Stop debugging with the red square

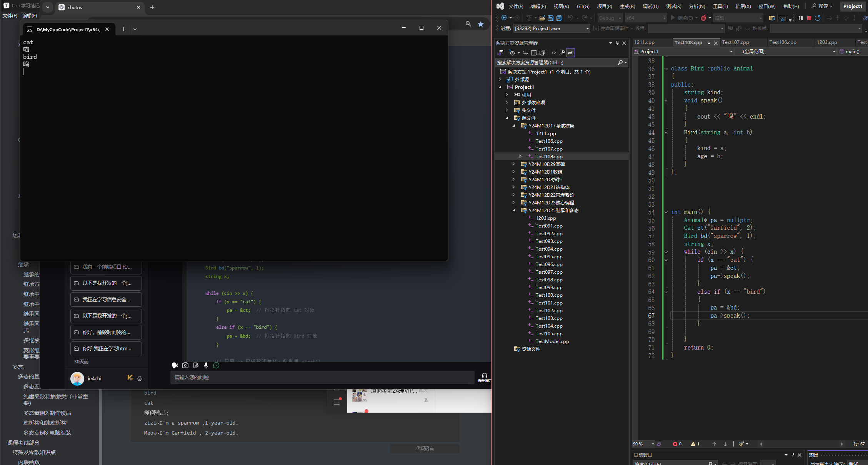pos(809,18)
